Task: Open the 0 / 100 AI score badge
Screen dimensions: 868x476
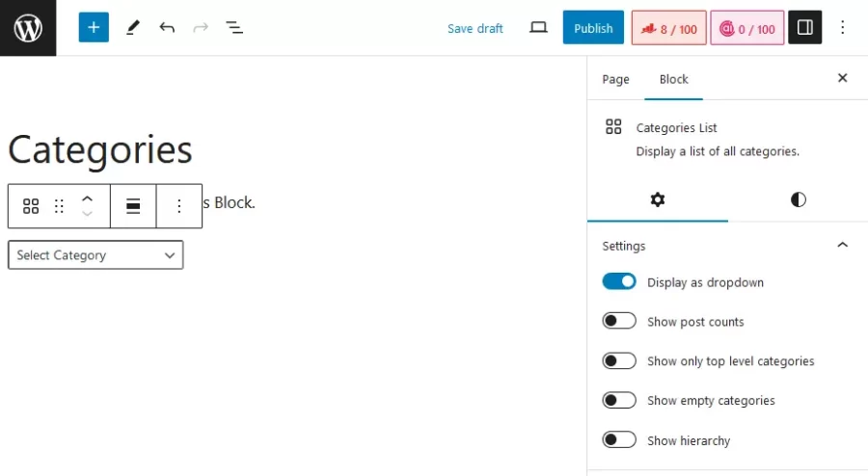Action: click(x=746, y=28)
